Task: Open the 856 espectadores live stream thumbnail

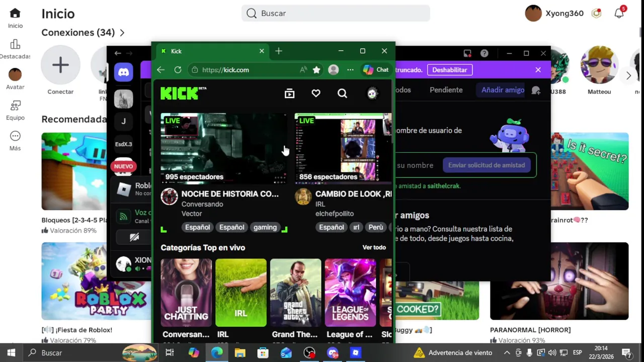Action: 343,148
